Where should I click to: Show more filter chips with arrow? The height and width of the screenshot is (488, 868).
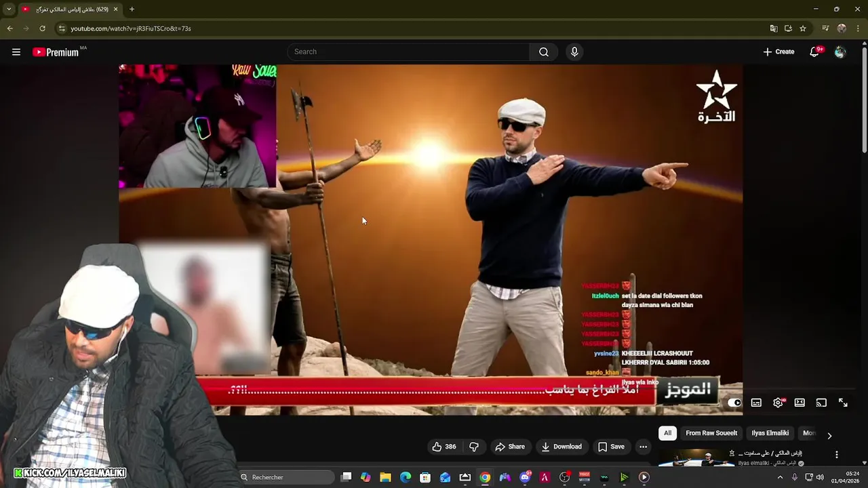click(829, 436)
